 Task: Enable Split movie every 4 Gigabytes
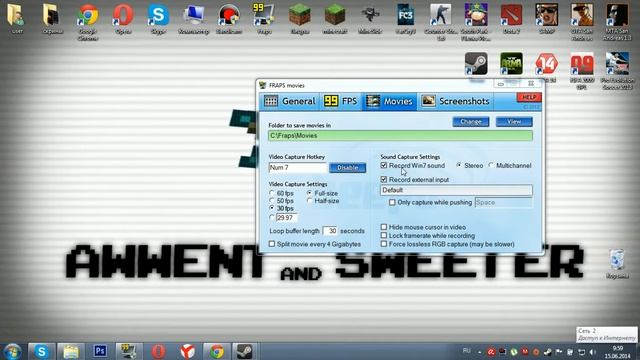(272, 244)
